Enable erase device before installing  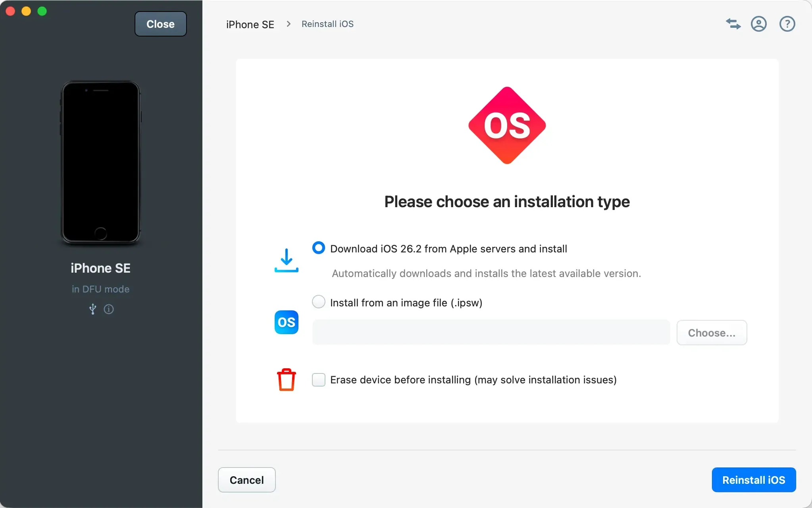(x=318, y=380)
